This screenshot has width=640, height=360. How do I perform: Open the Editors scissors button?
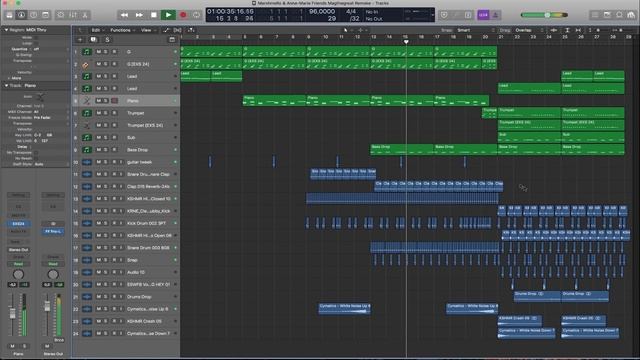point(85,15)
